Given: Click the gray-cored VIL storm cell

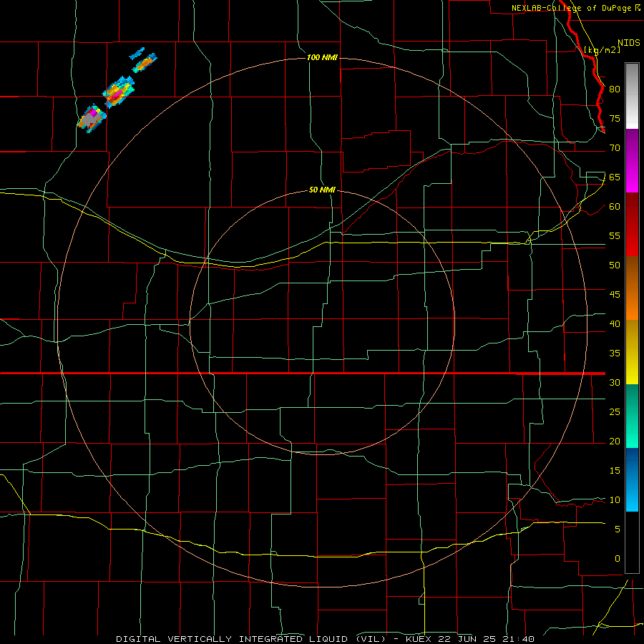Looking at the screenshot, I should (92, 118).
